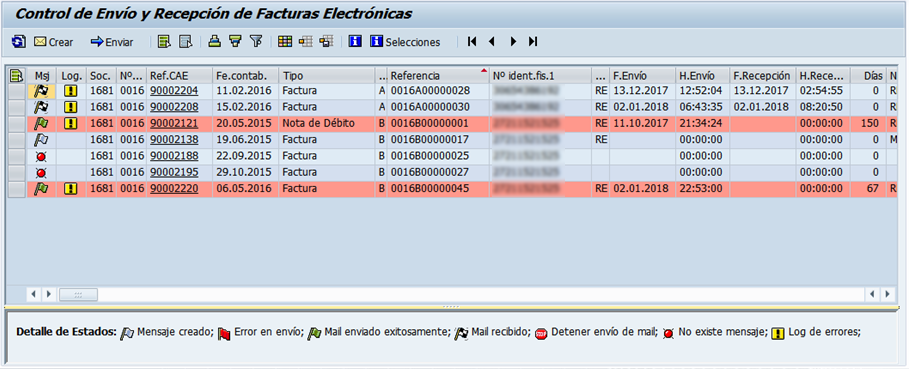
Task: Click the mail received flag in row 90002208
Action: (41, 107)
